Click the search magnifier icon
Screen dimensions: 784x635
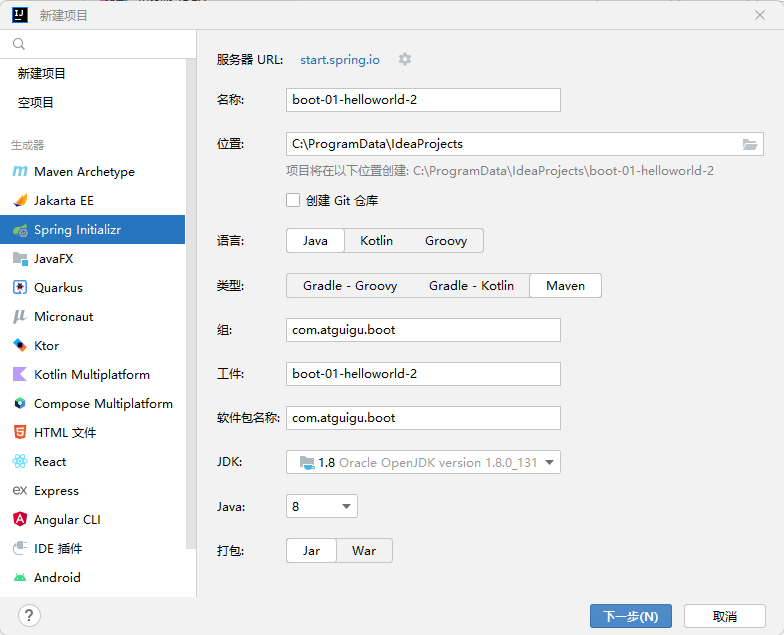pos(19,44)
